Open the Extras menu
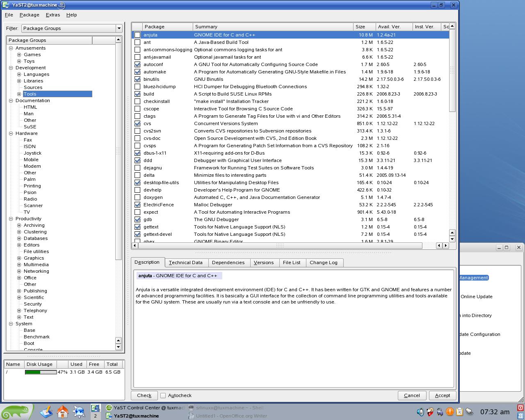This screenshot has width=525, height=420. click(53, 15)
